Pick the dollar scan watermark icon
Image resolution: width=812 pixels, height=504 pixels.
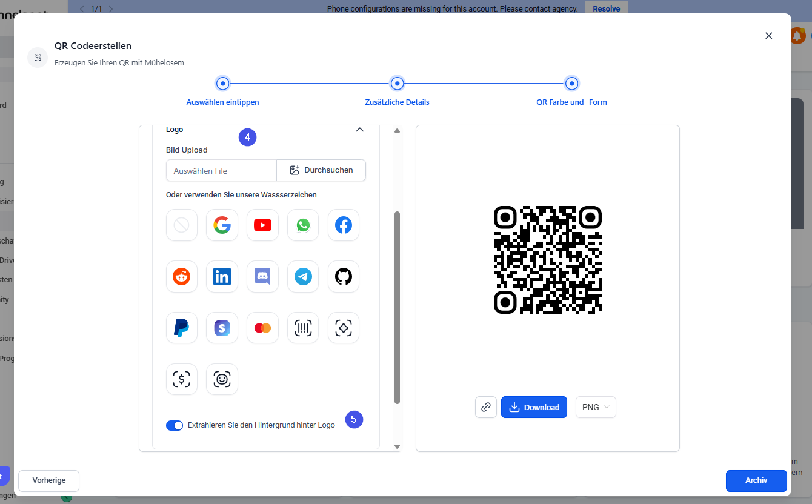pos(182,379)
